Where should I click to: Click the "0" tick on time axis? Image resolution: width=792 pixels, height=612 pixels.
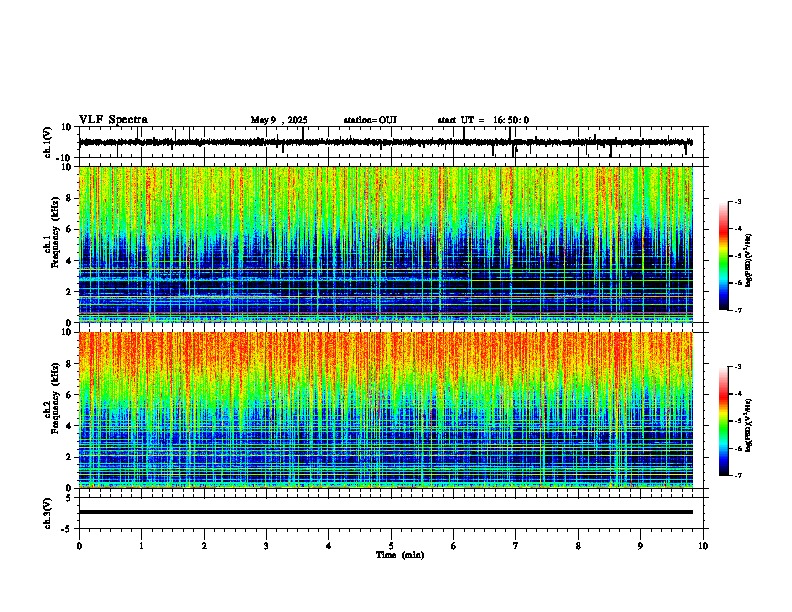(79, 546)
